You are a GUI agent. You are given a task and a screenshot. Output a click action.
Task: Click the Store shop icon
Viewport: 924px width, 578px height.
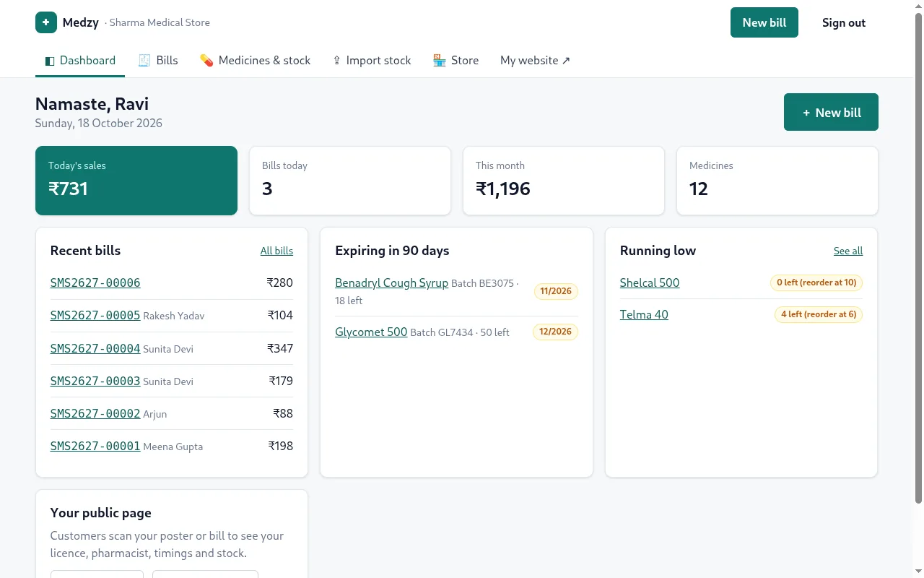pos(440,61)
